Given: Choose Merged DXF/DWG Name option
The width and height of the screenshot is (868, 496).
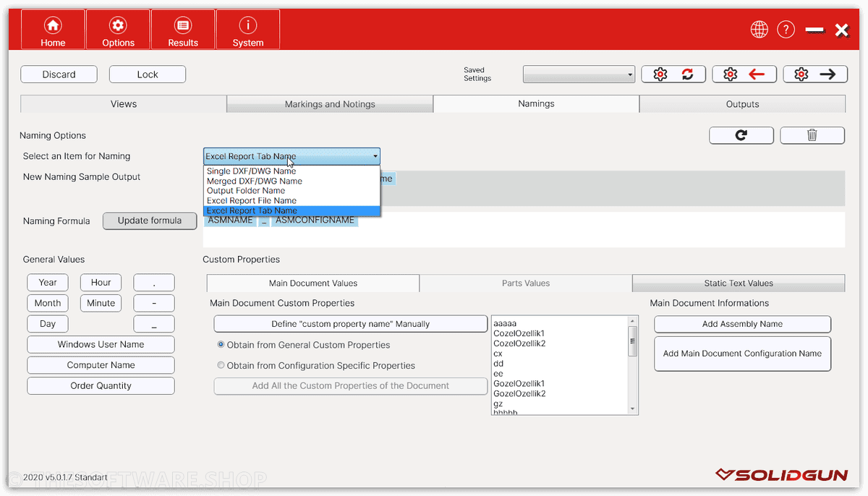Looking at the screenshot, I should point(292,181).
